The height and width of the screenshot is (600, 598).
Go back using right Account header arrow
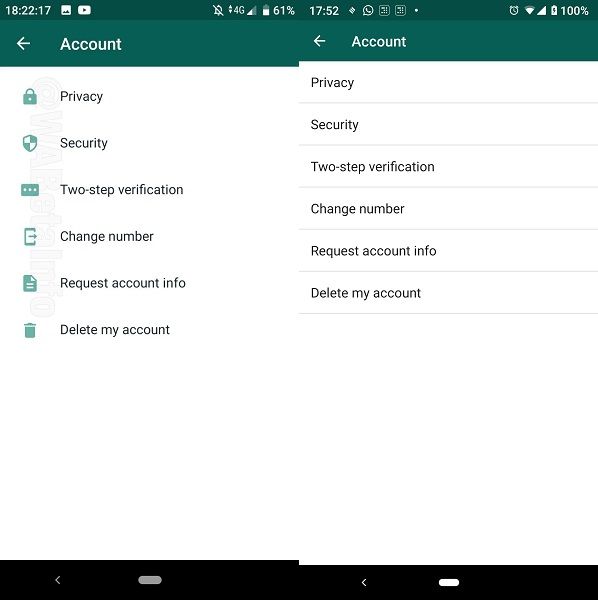pos(319,41)
